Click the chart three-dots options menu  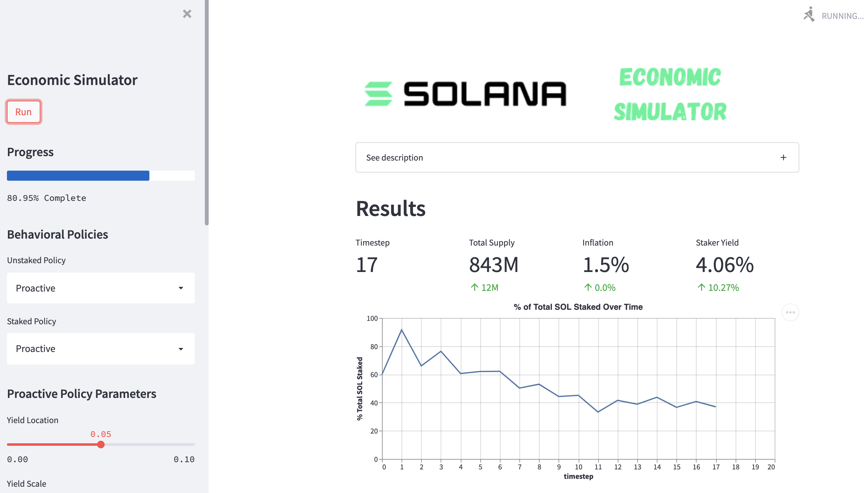coord(790,312)
